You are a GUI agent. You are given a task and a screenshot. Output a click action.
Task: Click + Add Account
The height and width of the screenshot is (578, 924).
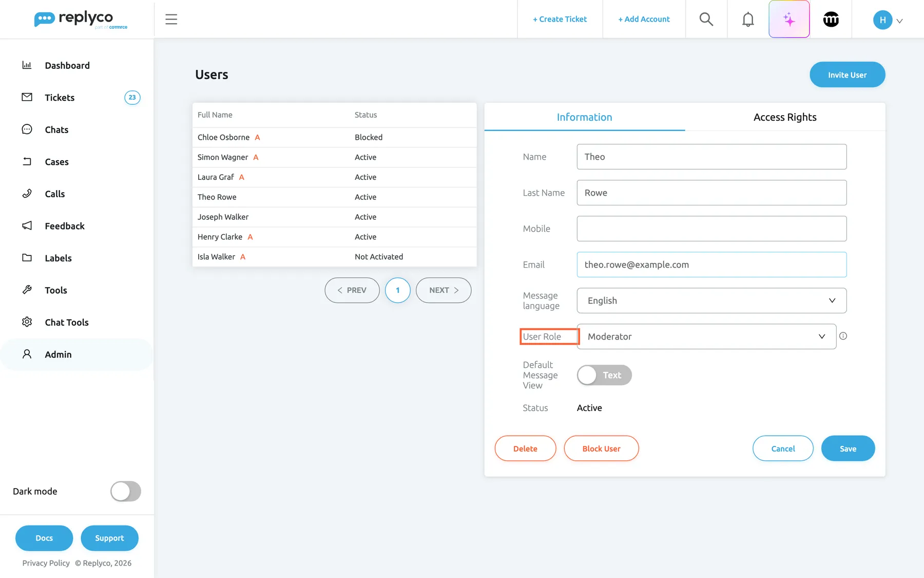[644, 20]
